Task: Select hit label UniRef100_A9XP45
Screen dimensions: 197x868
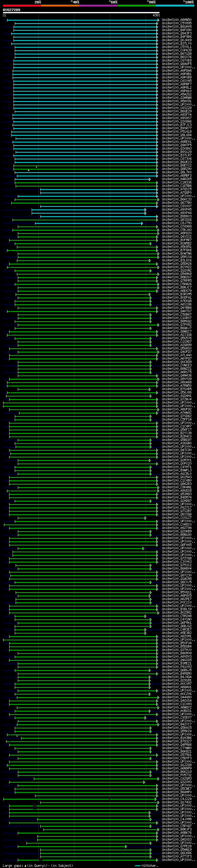Action: [x=177, y=210]
